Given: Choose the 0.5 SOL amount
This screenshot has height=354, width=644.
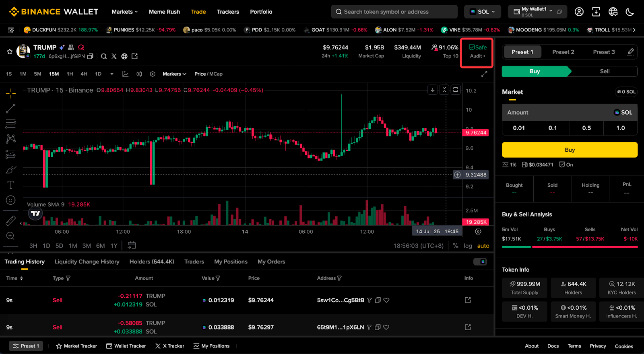Looking at the screenshot, I should tap(586, 128).
